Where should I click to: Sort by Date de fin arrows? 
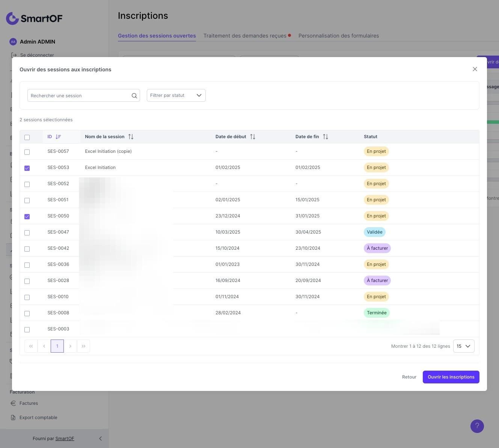326,137
